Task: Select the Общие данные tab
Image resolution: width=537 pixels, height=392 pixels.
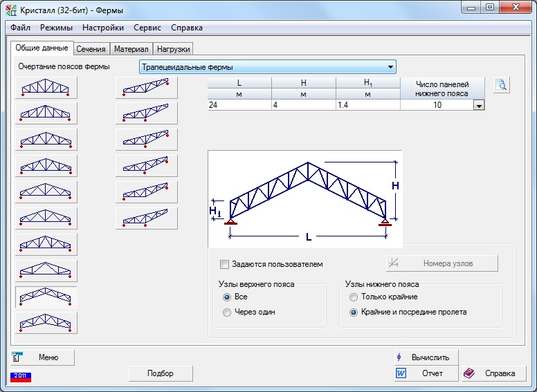Action: [42, 48]
